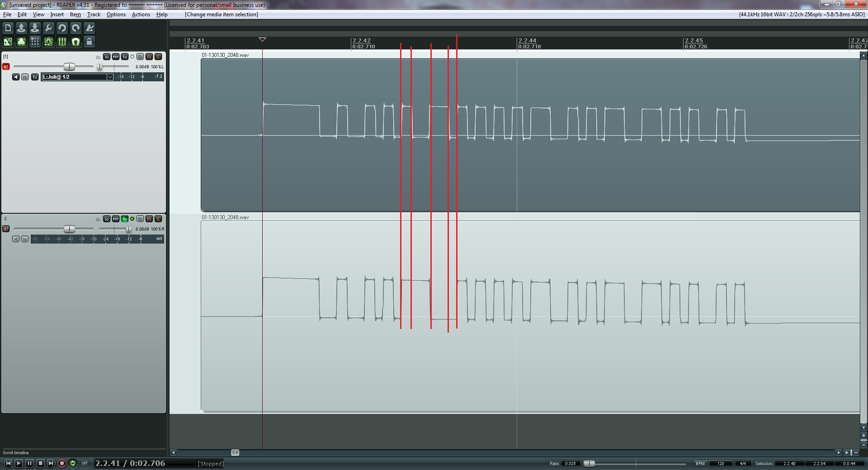The image size is (868, 470).
Task: Open the Help menu
Action: pos(162,14)
